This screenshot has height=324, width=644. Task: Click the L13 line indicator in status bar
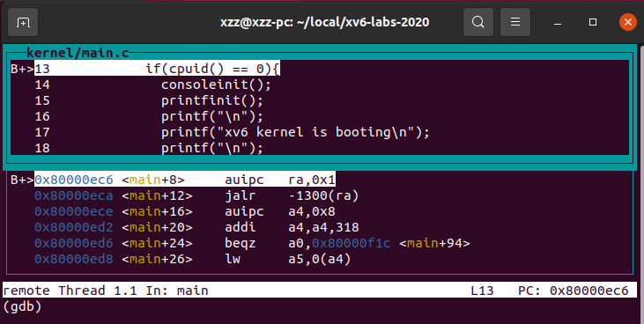482,291
